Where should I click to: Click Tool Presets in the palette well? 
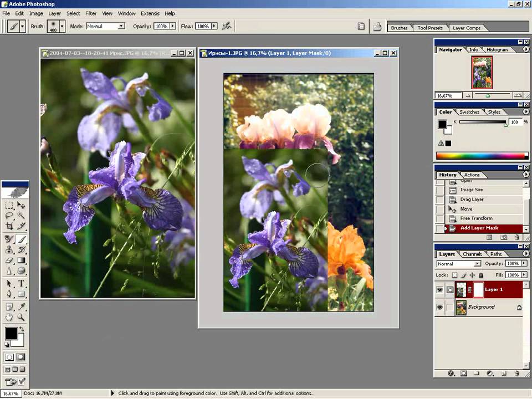click(x=430, y=28)
